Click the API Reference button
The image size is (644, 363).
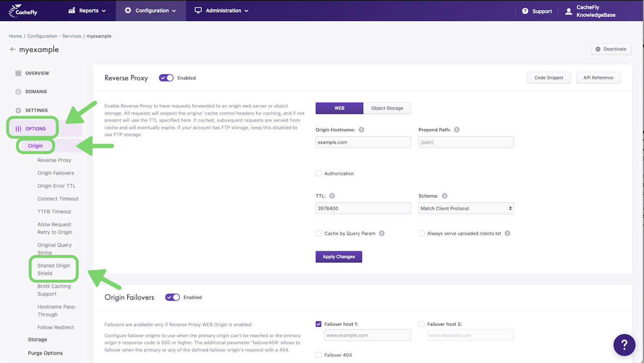(598, 77)
